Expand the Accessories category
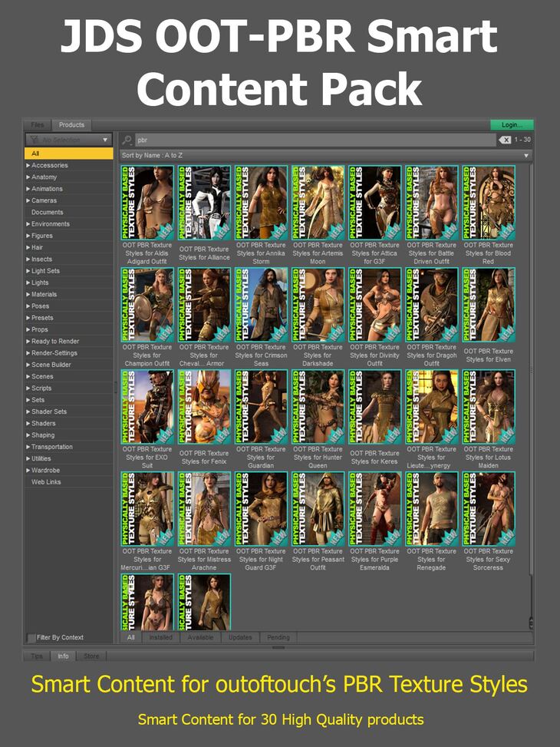 (x=29, y=165)
